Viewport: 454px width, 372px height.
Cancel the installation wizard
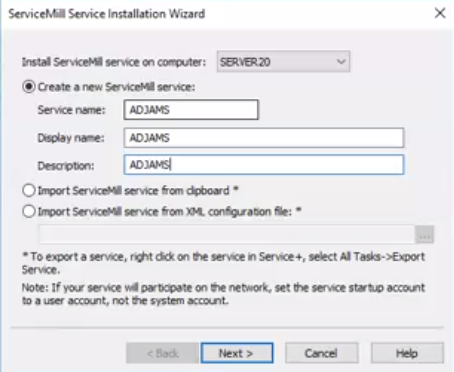[321, 353]
